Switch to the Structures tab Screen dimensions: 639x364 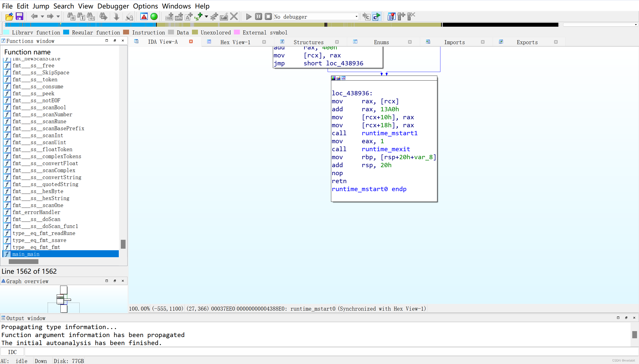308,42
